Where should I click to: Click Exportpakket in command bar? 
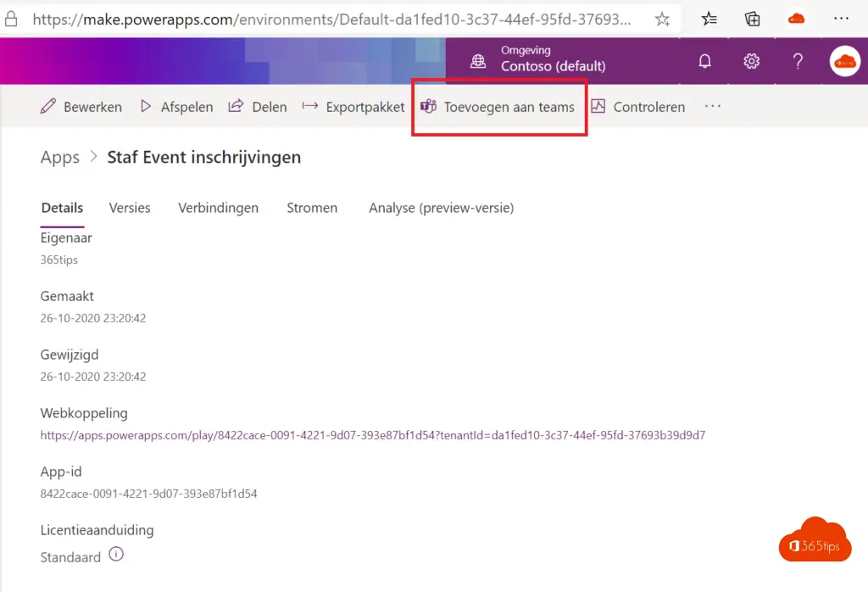coord(353,106)
